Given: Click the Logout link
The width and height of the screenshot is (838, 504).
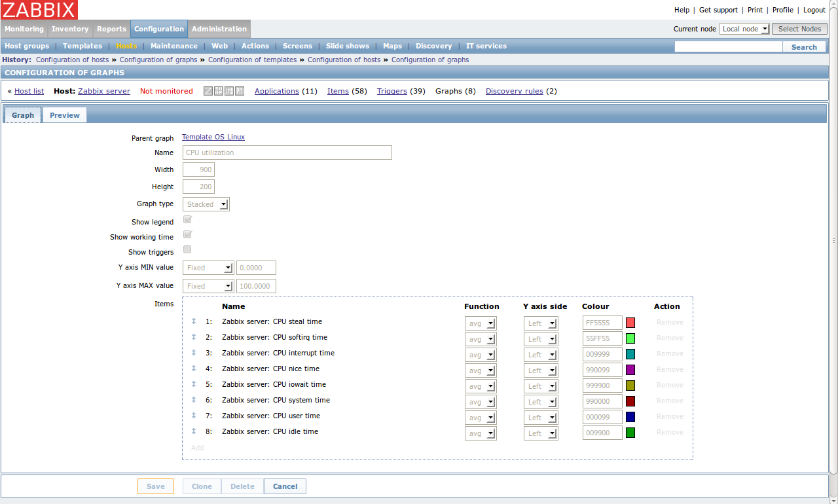Looking at the screenshot, I should click(x=814, y=10).
